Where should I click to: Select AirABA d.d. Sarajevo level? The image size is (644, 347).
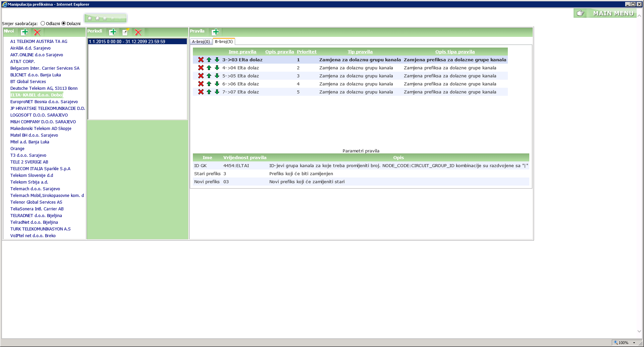(30, 48)
